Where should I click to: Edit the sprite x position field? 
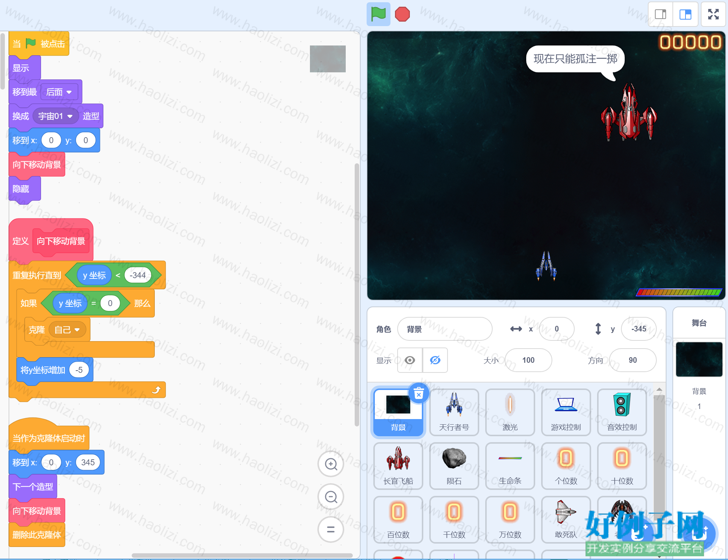tap(556, 329)
